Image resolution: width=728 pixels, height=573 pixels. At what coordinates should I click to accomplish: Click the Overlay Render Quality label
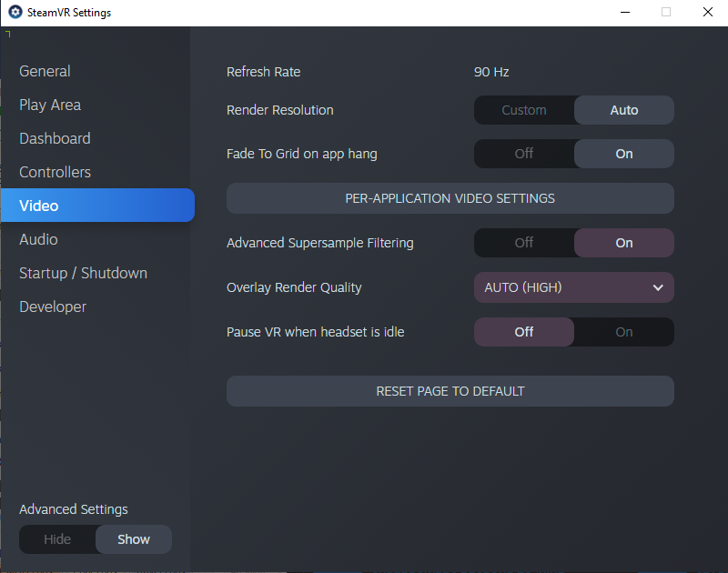pos(294,287)
